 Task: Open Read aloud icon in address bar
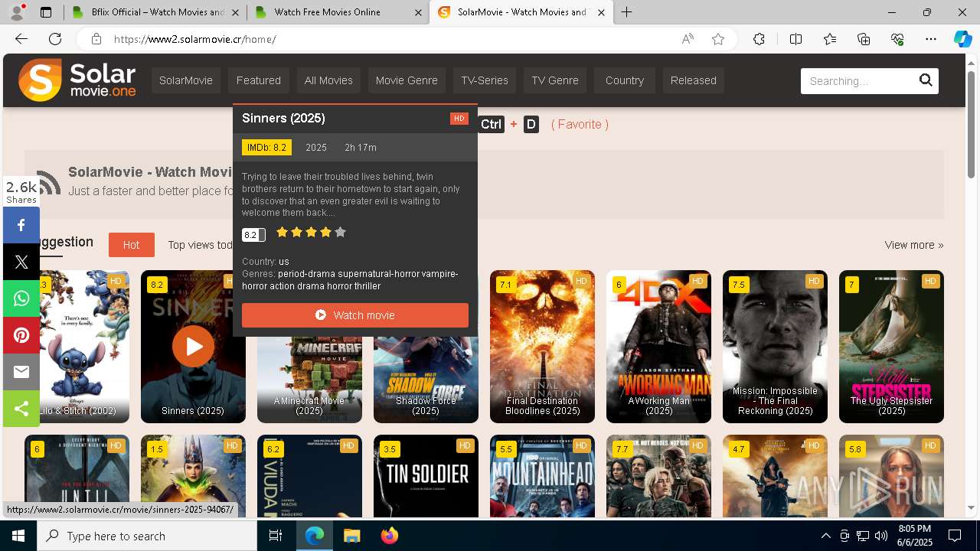(688, 39)
